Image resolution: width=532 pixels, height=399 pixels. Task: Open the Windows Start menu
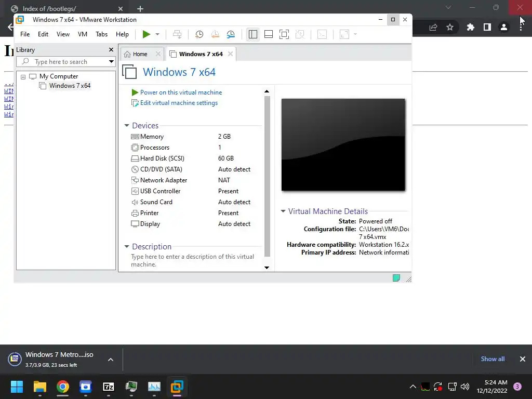coord(17,387)
